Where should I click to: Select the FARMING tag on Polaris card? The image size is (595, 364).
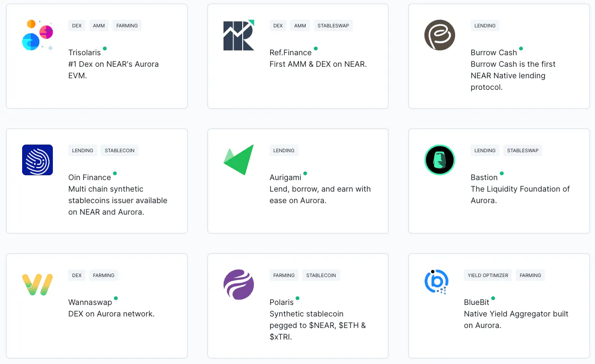click(x=284, y=275)
